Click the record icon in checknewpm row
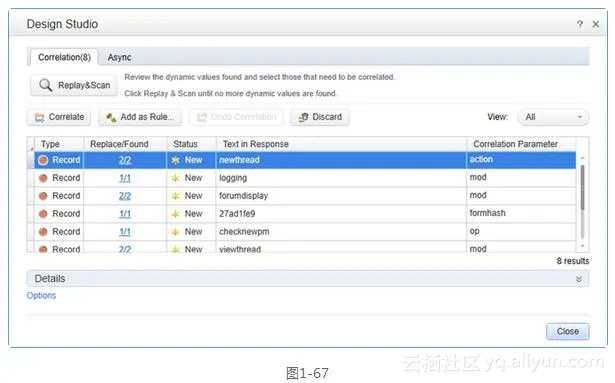 tap(43, 232)
